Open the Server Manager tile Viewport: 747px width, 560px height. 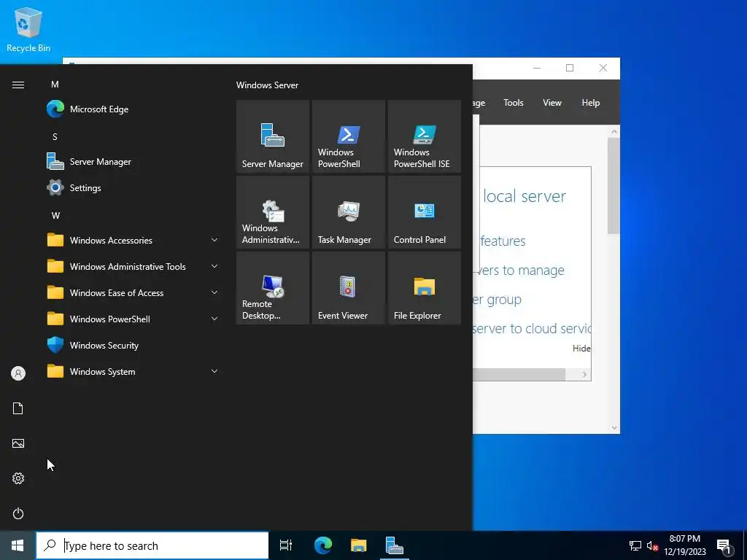point(273,136)
